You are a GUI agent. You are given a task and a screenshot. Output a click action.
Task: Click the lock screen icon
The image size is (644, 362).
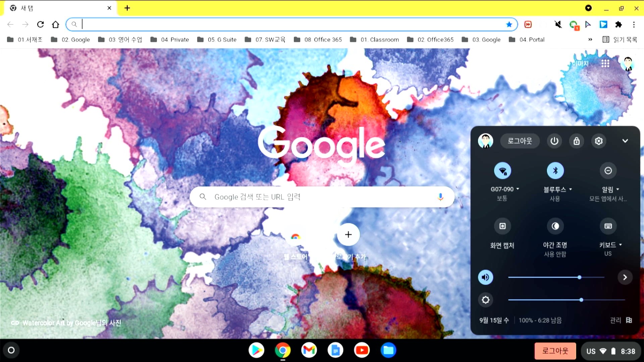[576, 141]
